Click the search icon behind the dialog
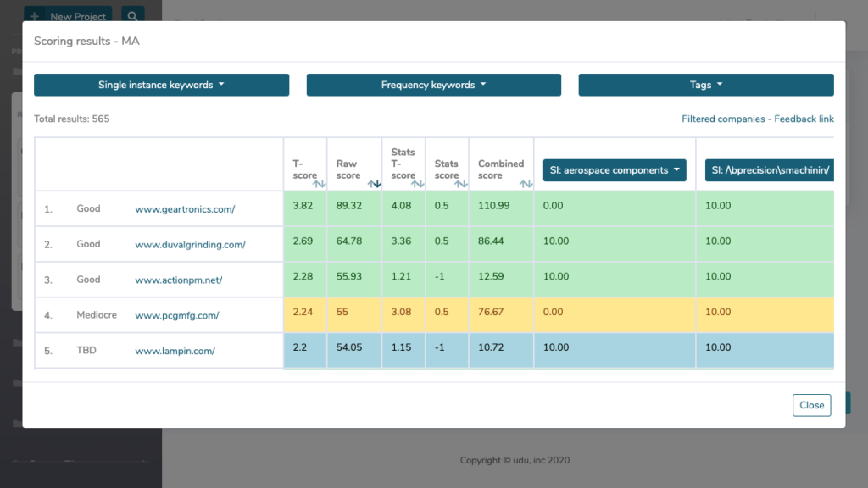 [x=132, y=16]
